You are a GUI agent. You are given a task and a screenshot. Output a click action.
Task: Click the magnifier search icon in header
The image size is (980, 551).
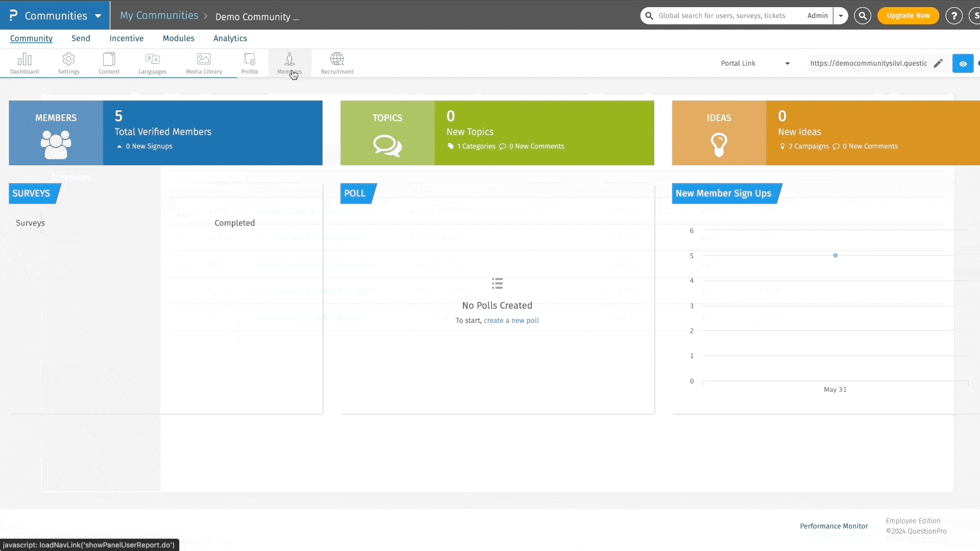point(863,15)
